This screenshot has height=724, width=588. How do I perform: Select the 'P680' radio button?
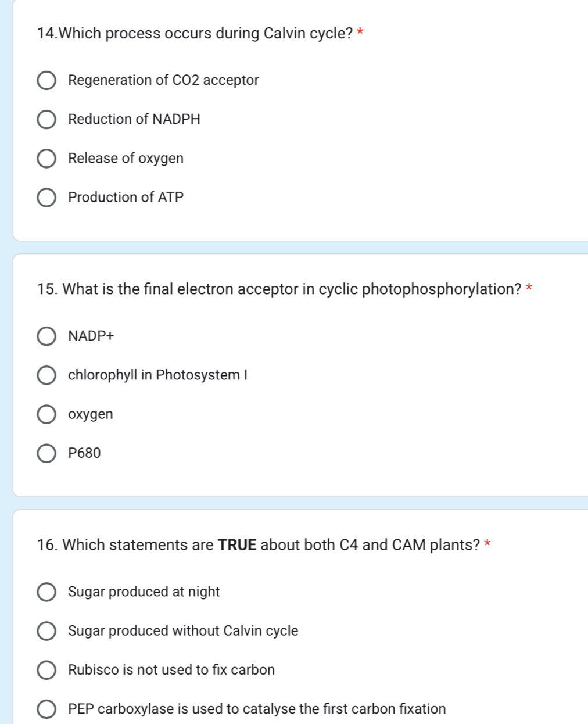click(x=46, y=453)
